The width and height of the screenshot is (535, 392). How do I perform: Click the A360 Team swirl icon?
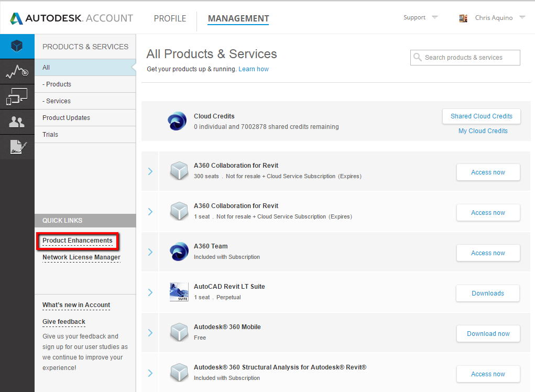pyautogui.click(x=179, y=252)
